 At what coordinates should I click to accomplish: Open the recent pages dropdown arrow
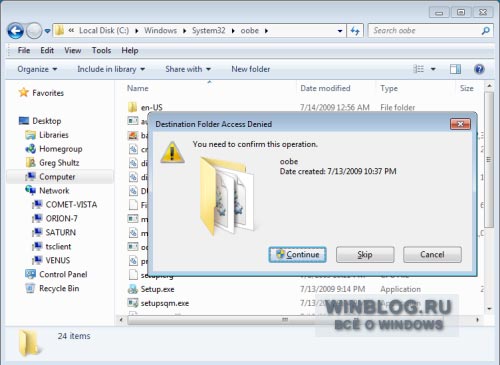47,31
